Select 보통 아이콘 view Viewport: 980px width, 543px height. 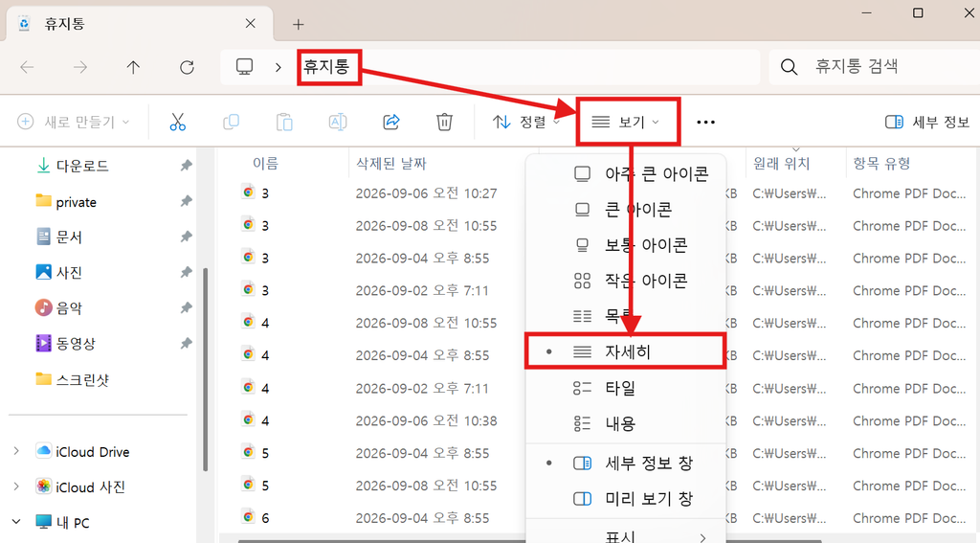[x=626, y=245]
